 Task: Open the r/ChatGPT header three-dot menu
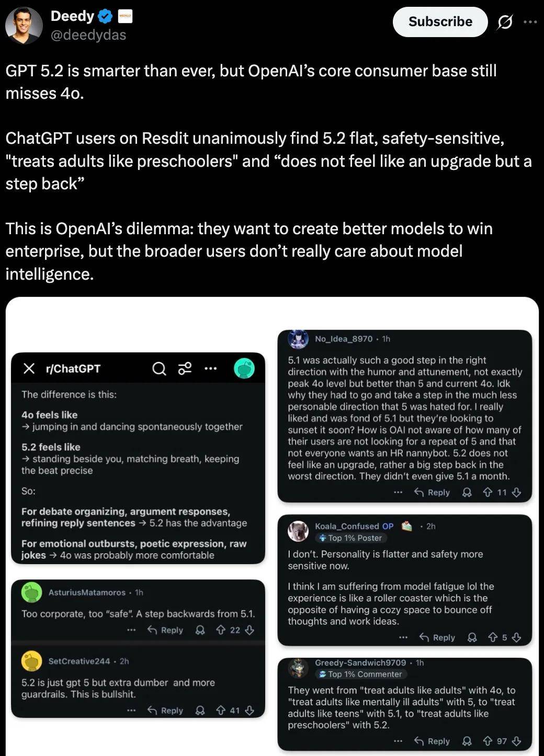(210, 369)
